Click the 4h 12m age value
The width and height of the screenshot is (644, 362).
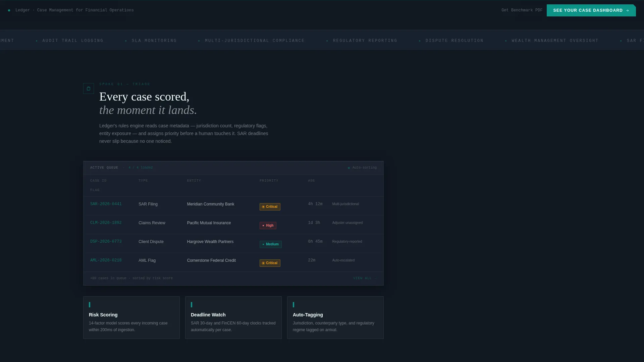(315, 204)
